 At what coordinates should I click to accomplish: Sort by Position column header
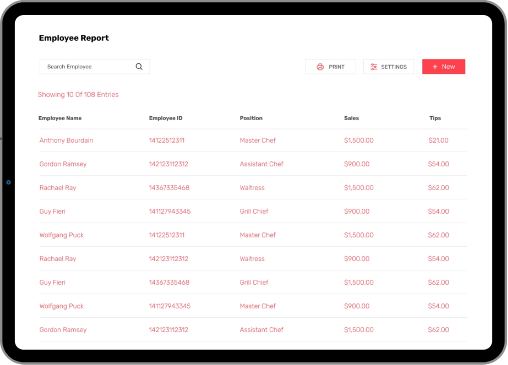tap(251, 118)
